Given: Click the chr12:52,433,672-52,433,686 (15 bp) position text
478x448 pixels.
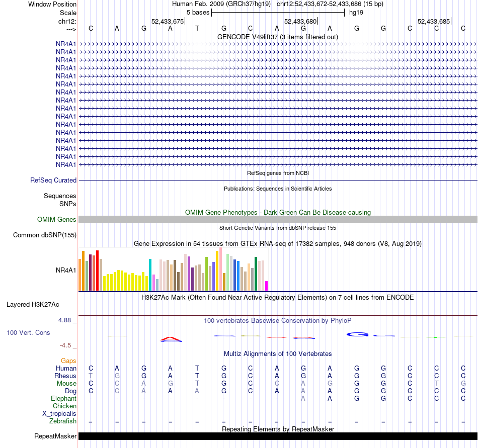Looking at the screenshot, I should 330,4.
